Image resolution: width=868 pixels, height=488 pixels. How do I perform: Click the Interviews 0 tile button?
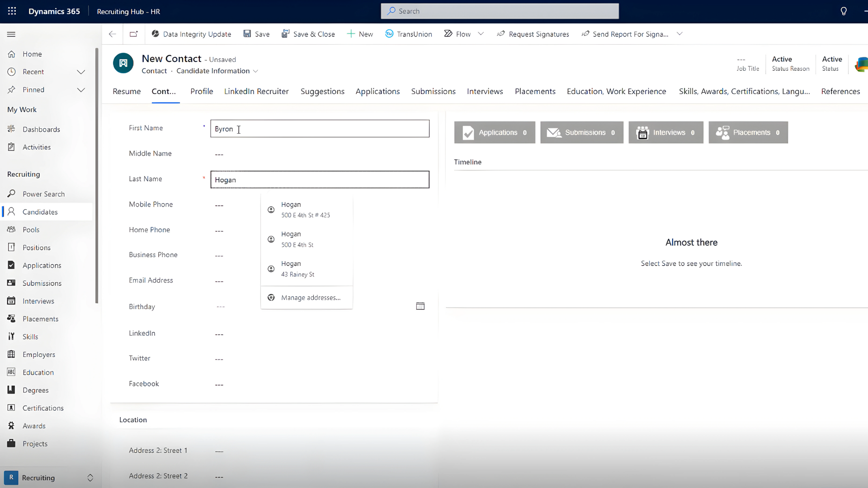(x=665, y=132)
